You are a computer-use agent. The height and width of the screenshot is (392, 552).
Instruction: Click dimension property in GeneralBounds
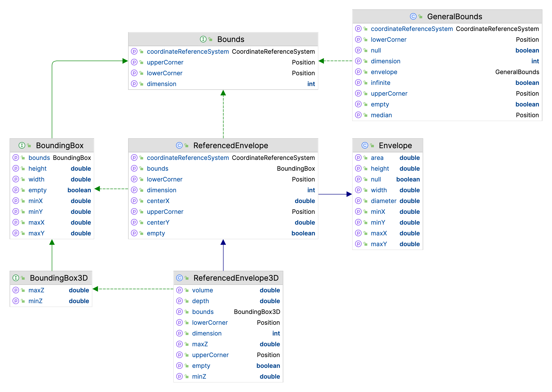coord(386,61)
